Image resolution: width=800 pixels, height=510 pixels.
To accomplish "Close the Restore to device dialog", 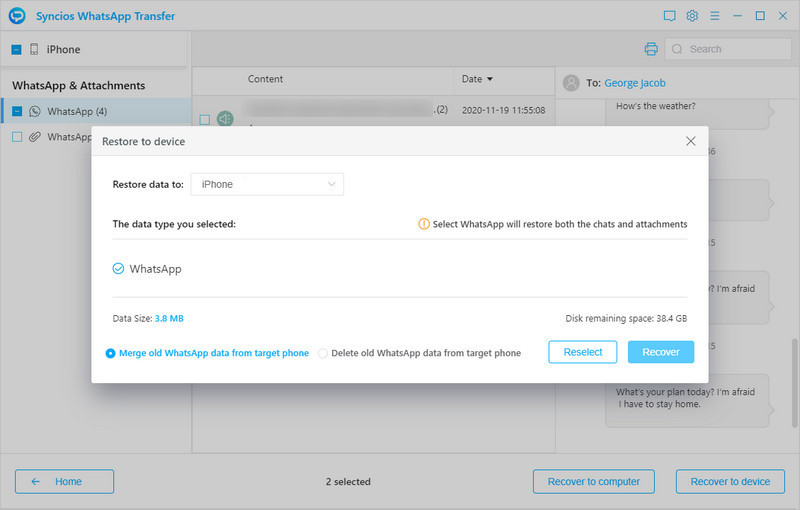I will pyautogui.click(x=691, y=141).
